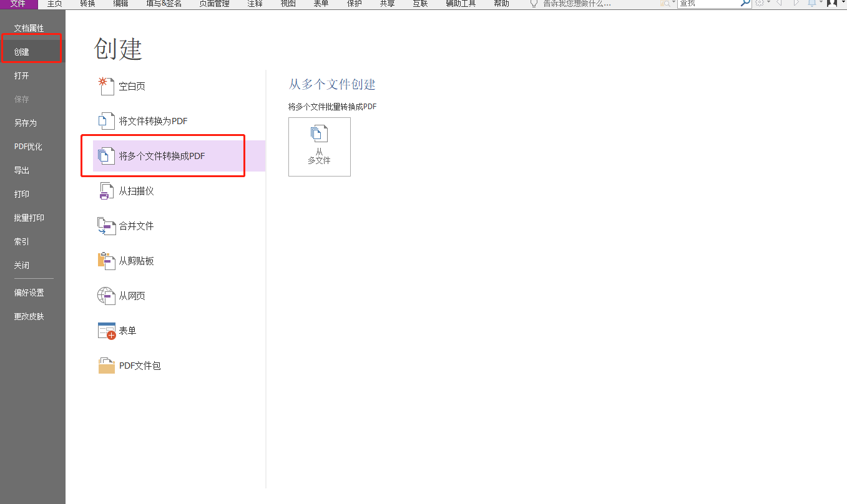Viewport: 847px width, 504px height.
Task: Select the 将文件转换为PDF option icon
Action: (x=107, y=120)
